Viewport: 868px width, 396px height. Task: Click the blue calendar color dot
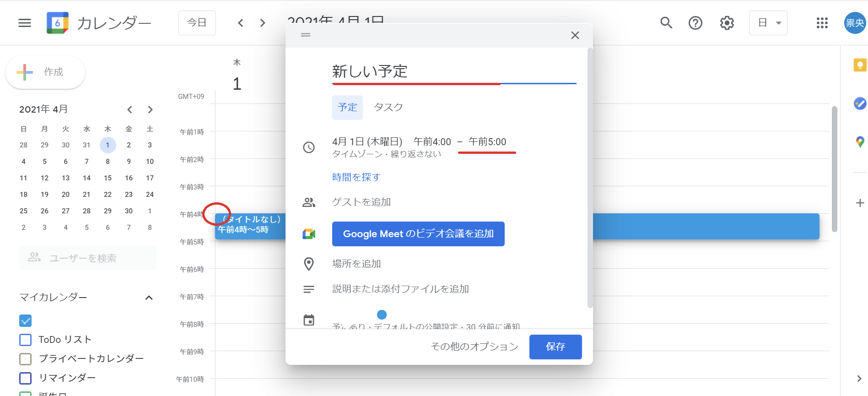[x=382, y=315]
